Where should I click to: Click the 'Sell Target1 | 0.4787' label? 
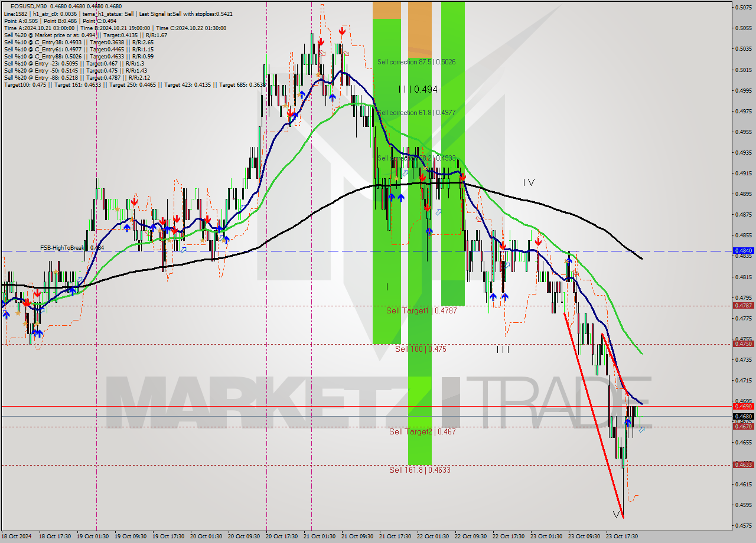[x=422, y=310]
